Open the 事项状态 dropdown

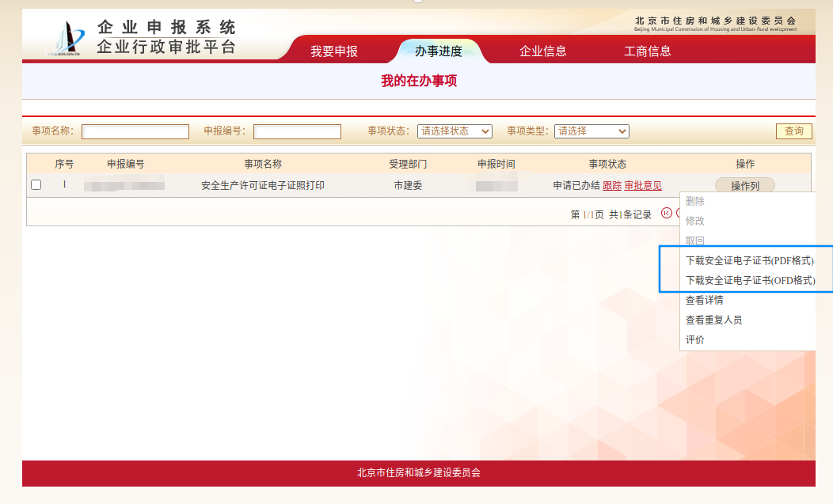[x=455, y=131]
